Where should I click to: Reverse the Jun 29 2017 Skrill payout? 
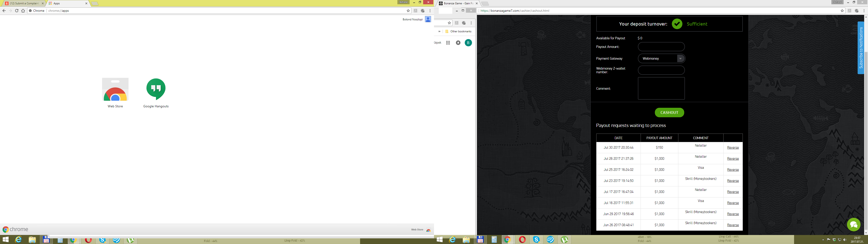733,214
